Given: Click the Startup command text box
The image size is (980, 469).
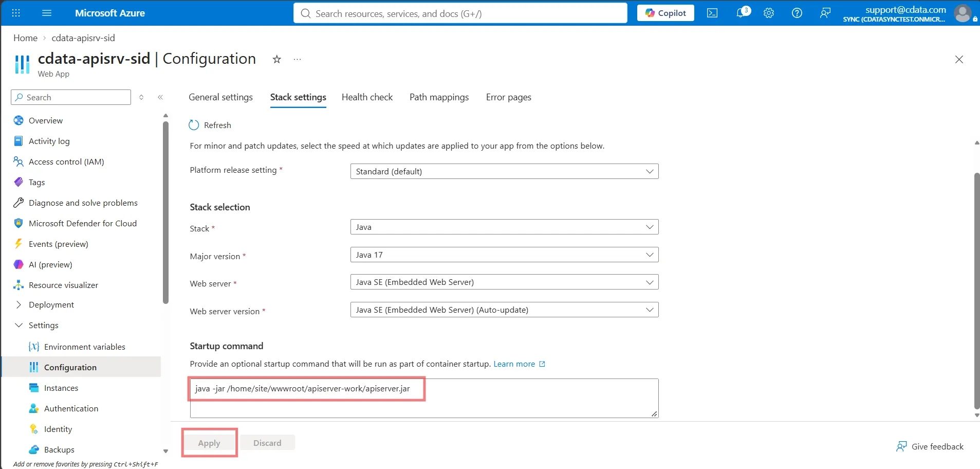Looking at the screenshot, I should pyautogui.click(x=424, y=398).
